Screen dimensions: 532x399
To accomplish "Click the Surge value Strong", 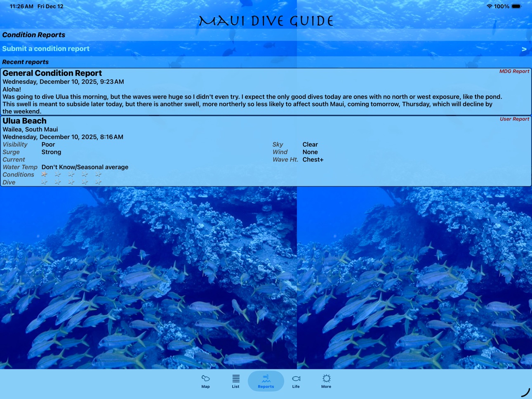I will 51,152.
